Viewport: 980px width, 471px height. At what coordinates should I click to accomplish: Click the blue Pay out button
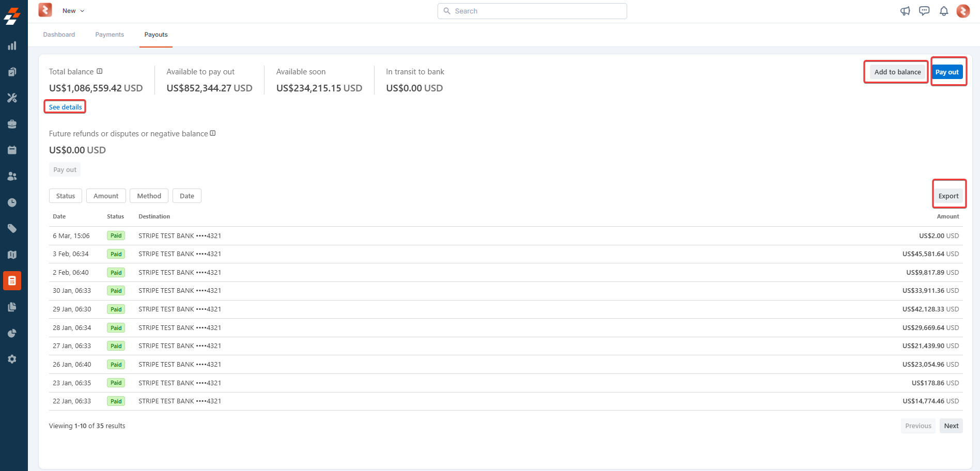(x=947, y=72)
